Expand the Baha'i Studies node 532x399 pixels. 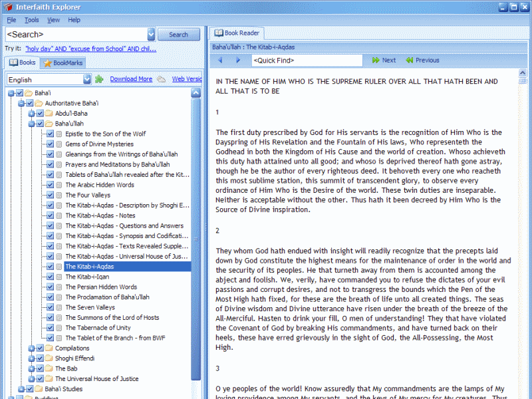(x=21, y=389)
